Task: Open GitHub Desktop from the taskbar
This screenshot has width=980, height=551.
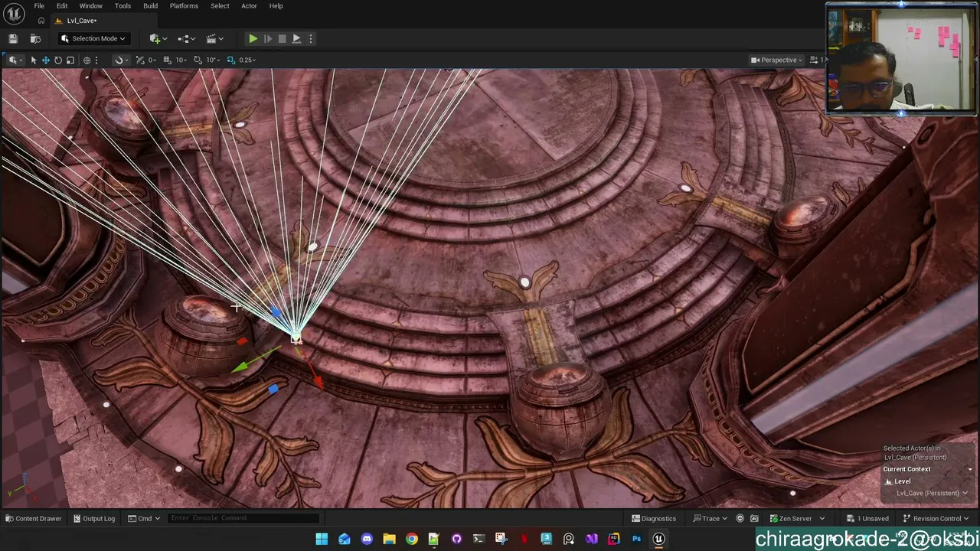Action: click(456, 539)
